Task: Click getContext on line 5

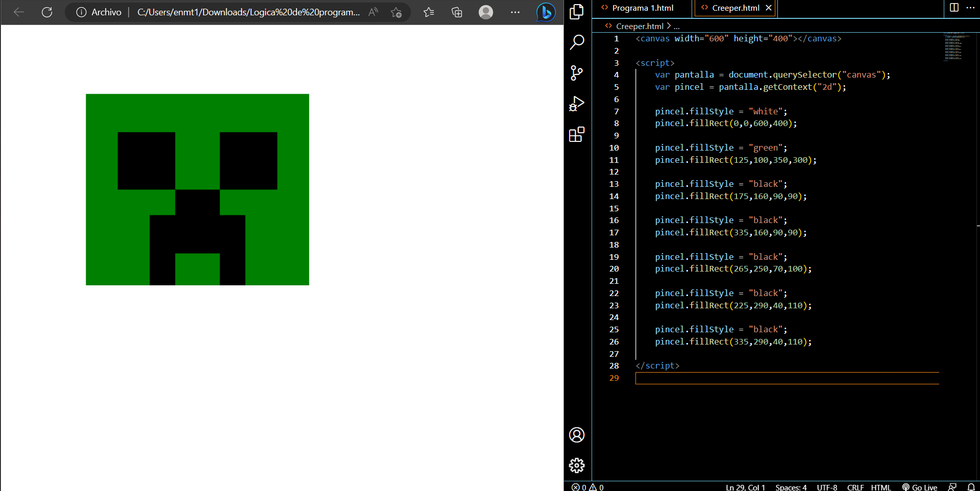Action: point(787,87)
